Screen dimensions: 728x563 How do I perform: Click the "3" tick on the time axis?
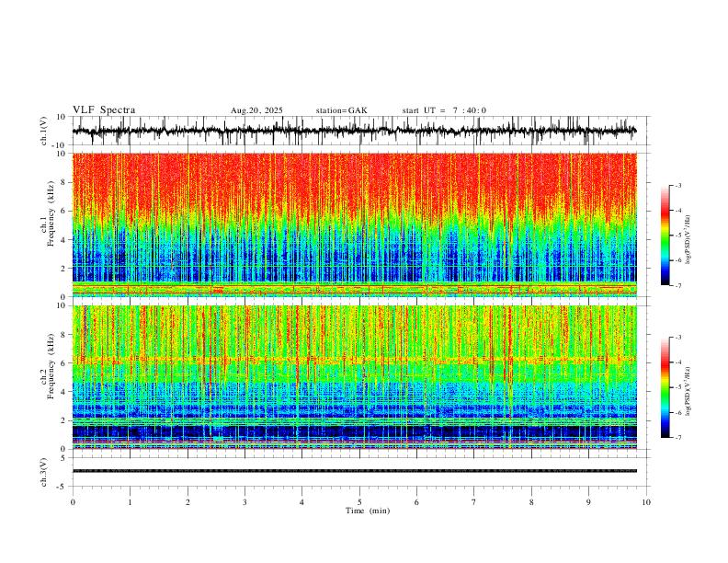coord(245,502)
